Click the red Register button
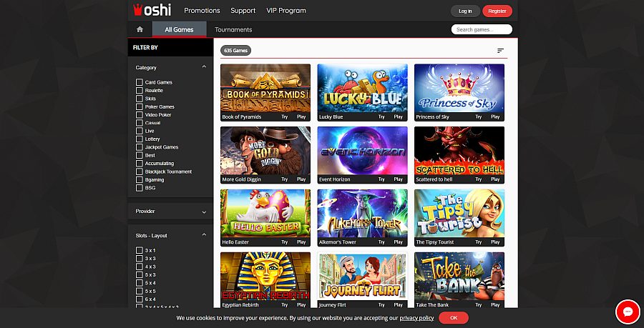 point(497,11)
